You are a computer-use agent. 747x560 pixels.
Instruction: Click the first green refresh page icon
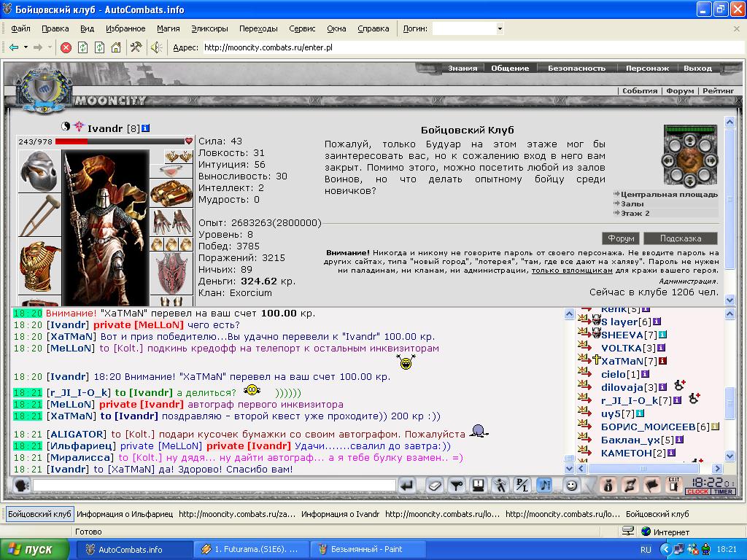(83, 47)
